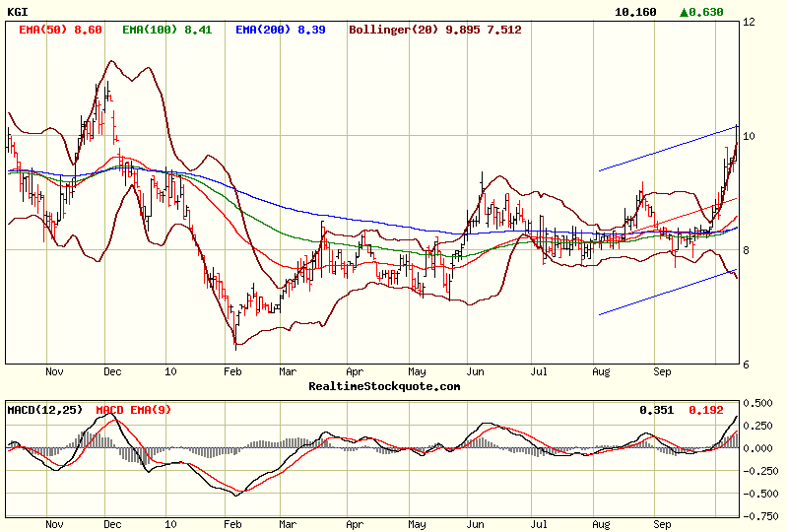Image resolution: width=788 pixels, height=532 pixels.
Task: Click the MACD axis label 0.000
Action: [757, 448]
